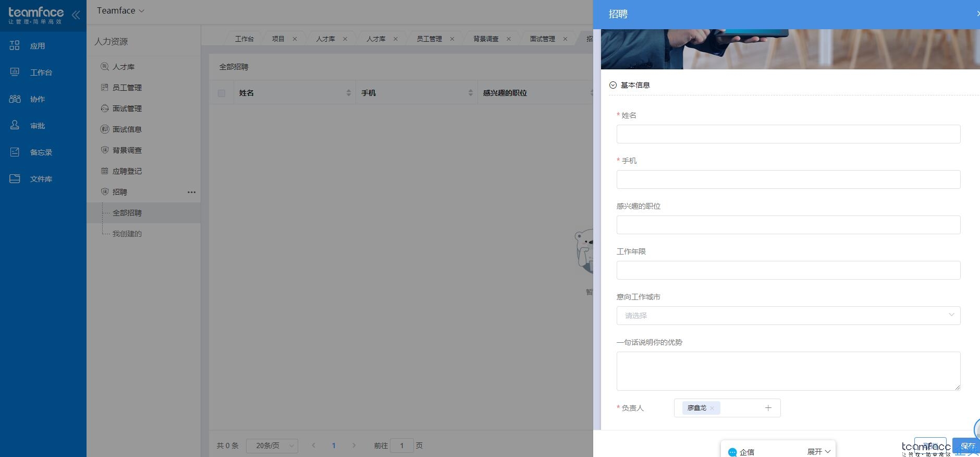980x457 pixels.
Task: Remove the 廖鑫龙 tag from 负责人
Action: pos(712,408)
